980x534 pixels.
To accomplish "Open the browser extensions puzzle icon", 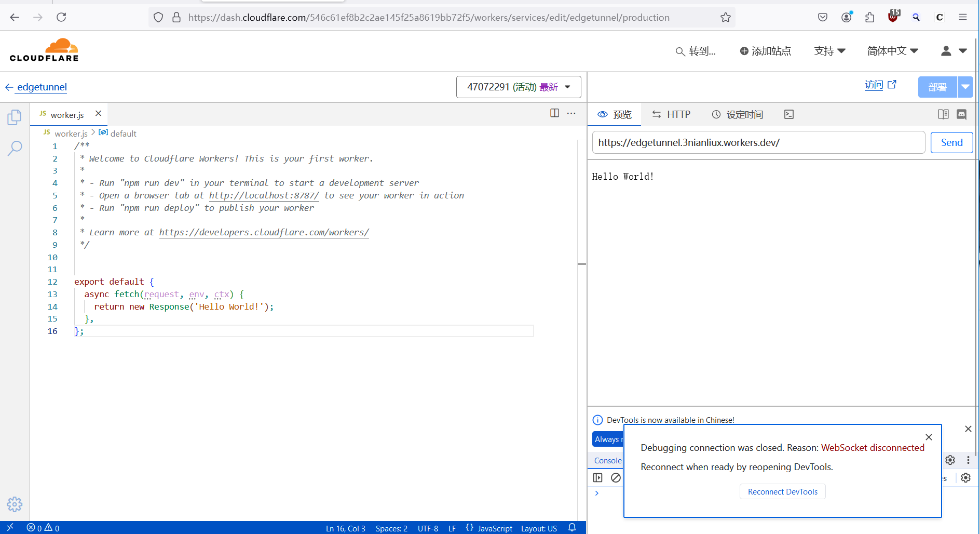I will pos(870,17).
